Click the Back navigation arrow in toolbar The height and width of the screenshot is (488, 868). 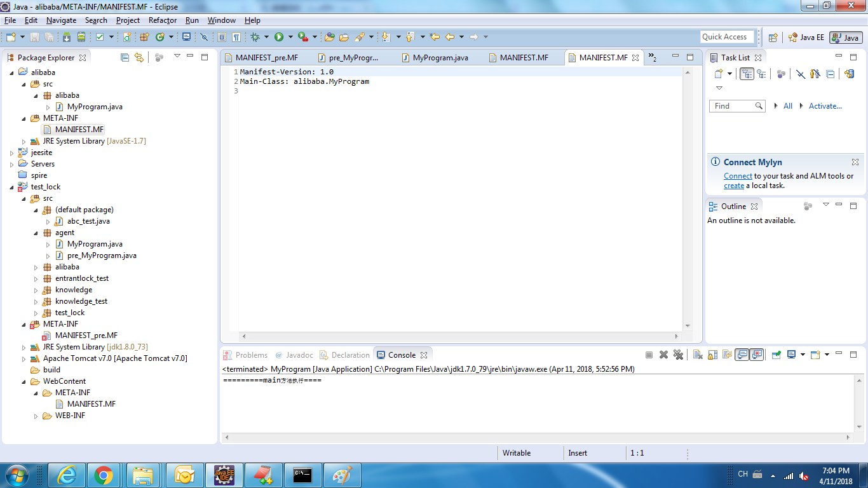point(450,37)
